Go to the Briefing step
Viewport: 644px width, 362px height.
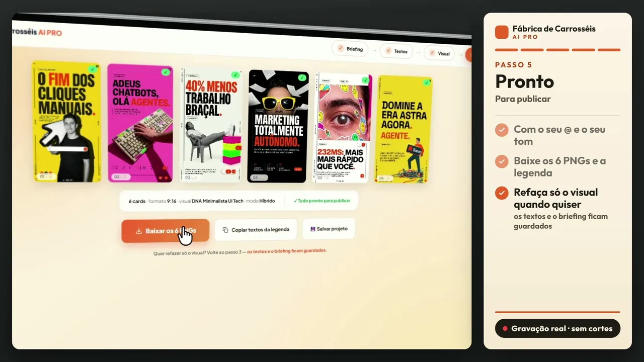[350, 49]
